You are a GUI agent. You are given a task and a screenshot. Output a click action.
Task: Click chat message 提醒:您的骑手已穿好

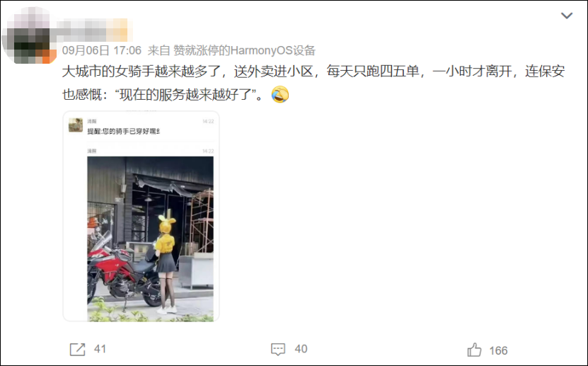click(124, 131)
